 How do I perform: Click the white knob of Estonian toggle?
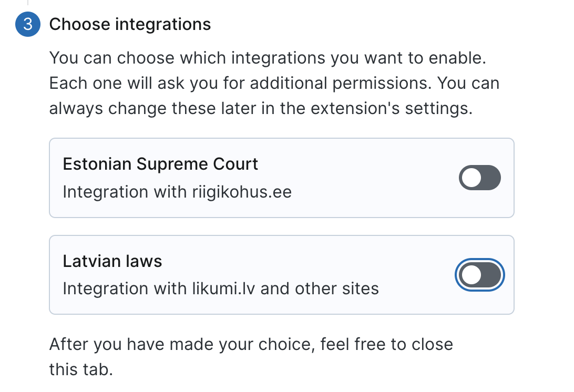coord(472,178)
